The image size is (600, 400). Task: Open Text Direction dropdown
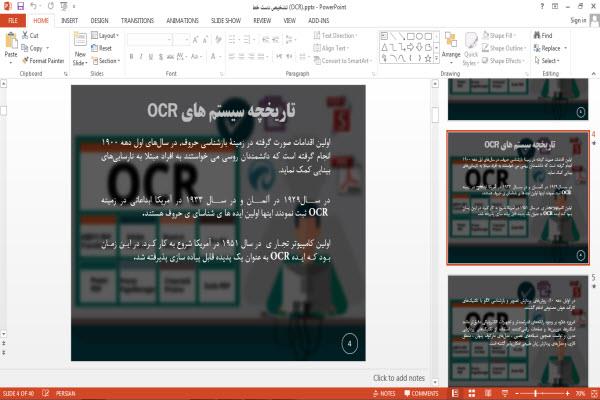336,35
